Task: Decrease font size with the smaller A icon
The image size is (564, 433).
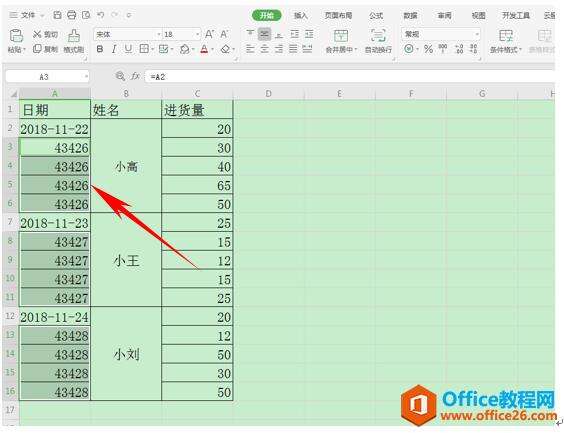Action: (x=224, y=35)
